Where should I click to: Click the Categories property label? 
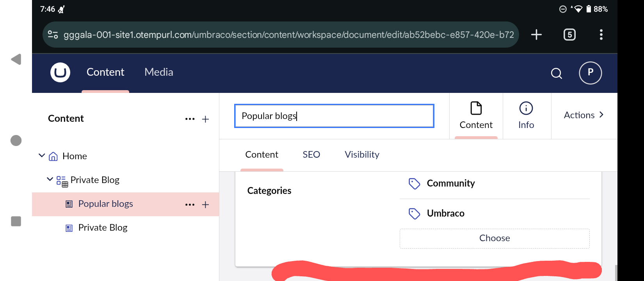tap(269, 191)
